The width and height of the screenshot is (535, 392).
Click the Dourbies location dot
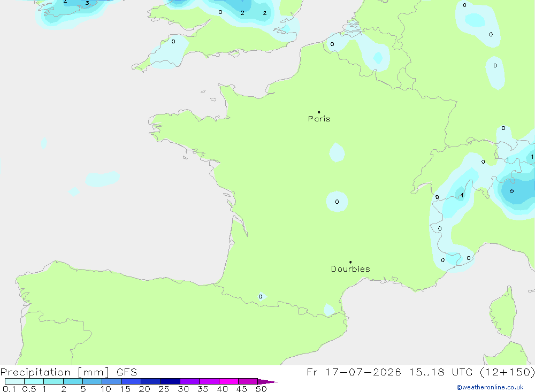tap(350, 262)
